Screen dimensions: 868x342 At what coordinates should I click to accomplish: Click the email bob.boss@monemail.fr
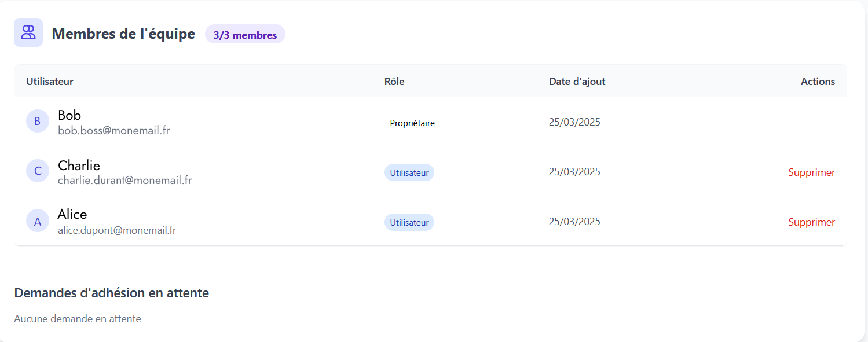pos(114,131)
